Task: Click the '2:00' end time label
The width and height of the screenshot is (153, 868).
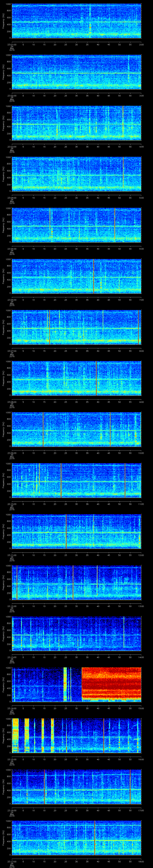Action: coord(141,44)
